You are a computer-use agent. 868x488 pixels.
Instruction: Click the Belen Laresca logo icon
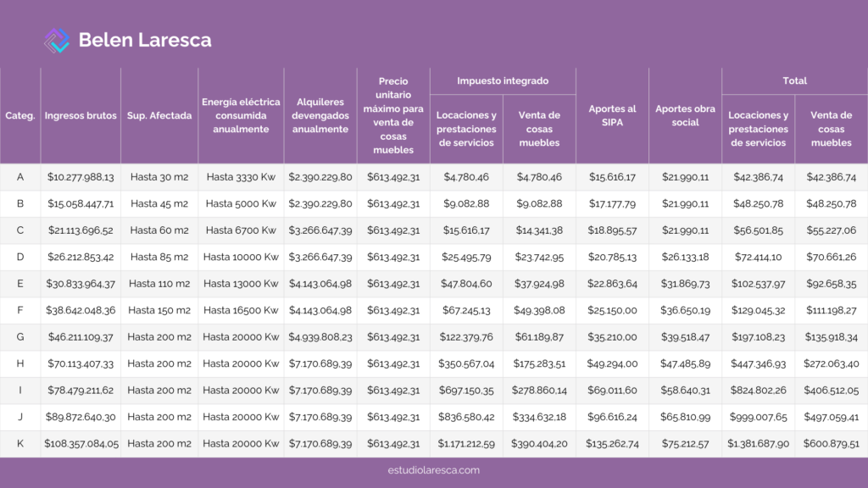click(x=57, y=40)
